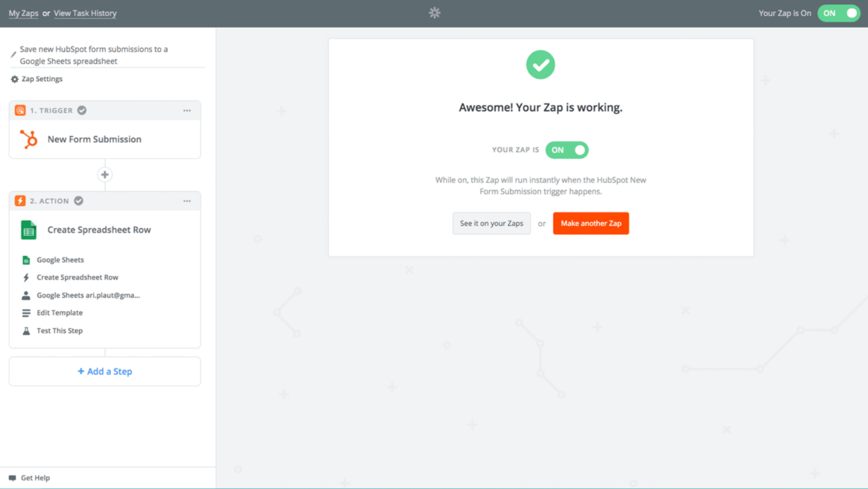Open Get Help at the bottom

(x=29, y=478)
